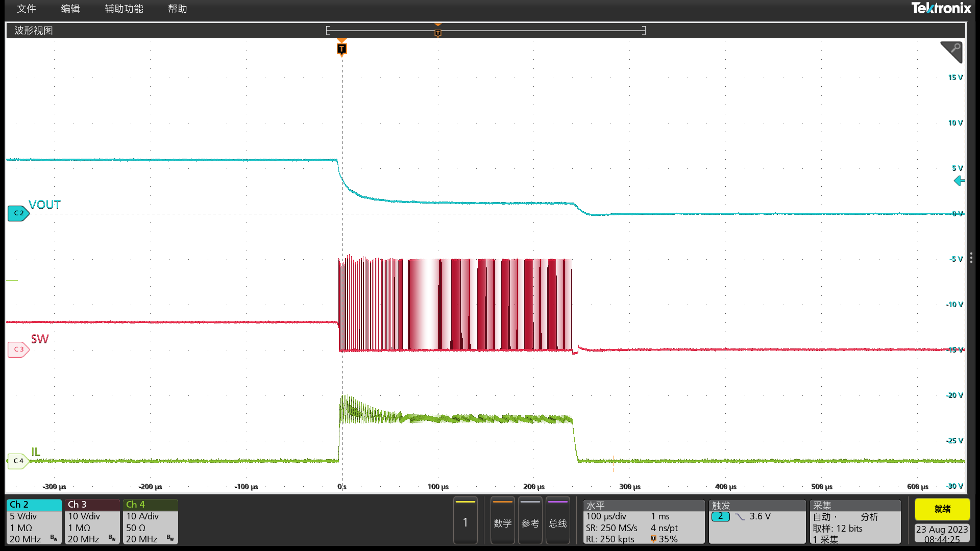Click the record overview bar trigger slider
The height and width of the screenshot is (551, 980).
437,33
